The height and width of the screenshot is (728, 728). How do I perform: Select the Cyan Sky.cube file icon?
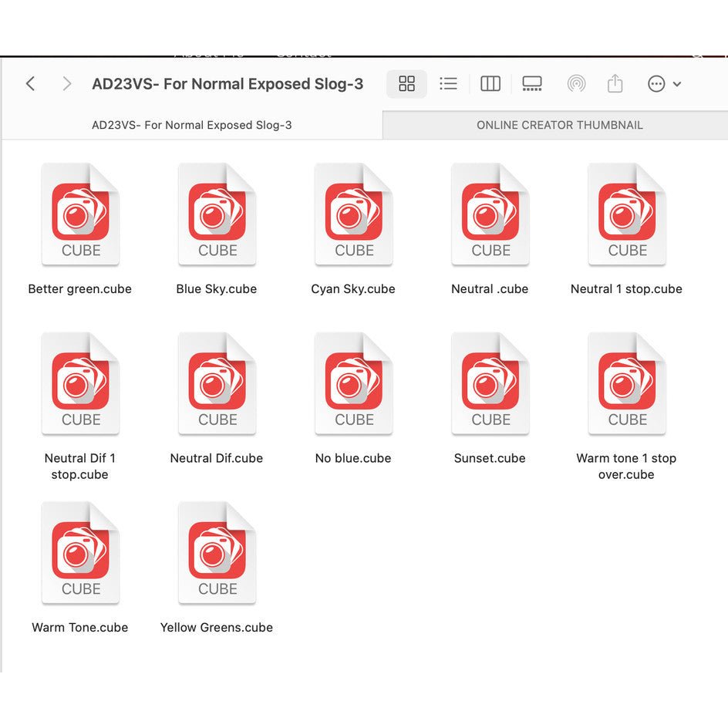pyautogui.click(x=353, y=214)
